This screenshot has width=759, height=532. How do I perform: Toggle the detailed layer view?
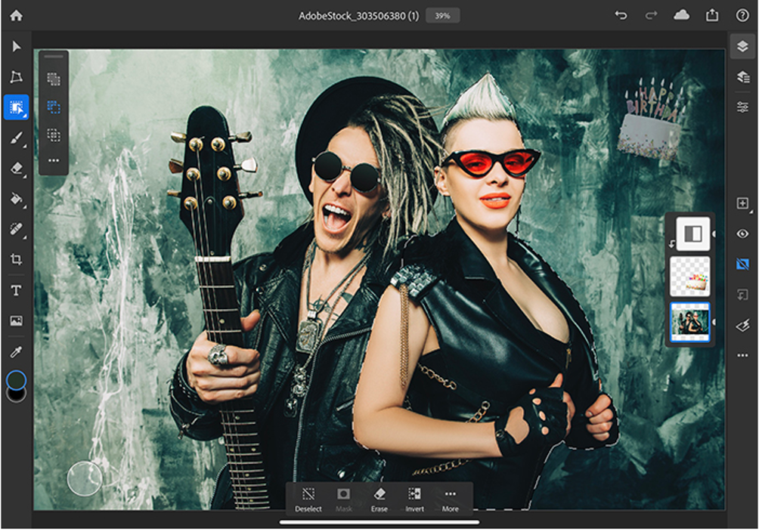[742, 77]
